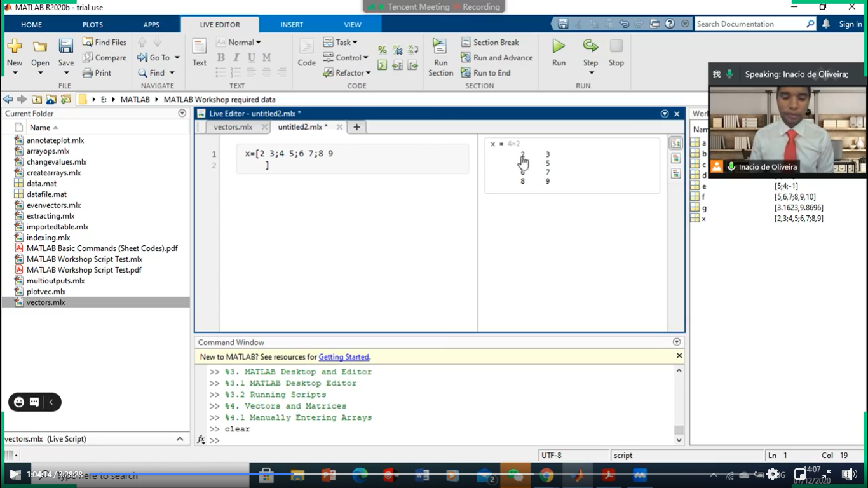This screenshot has width=868, height=488.
Task: Open a new tab with plus button
Action: 356,127
